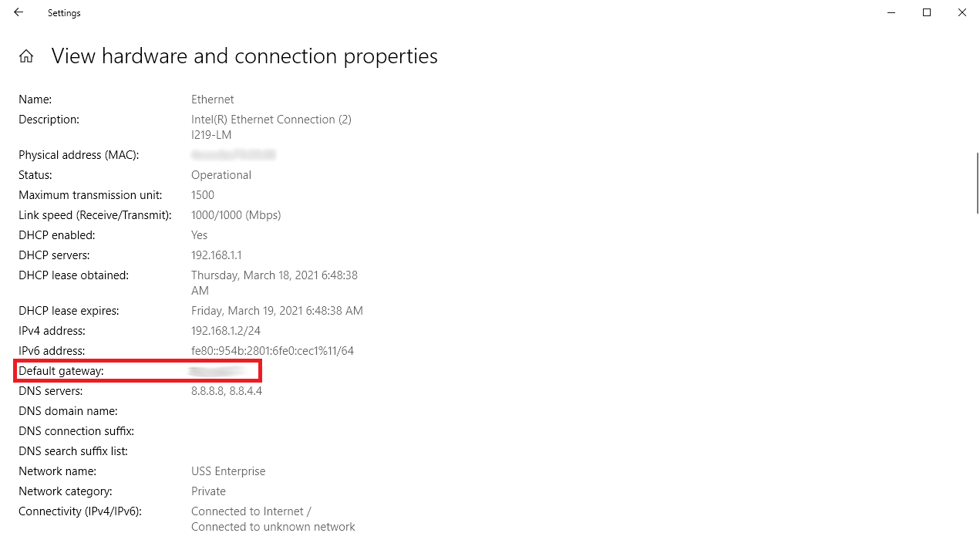Image resolution: width=980 pixels, height=560 pixels.
Task: Open Settings home via house icon
Action: pyautogui.click(x=26, y=56)
